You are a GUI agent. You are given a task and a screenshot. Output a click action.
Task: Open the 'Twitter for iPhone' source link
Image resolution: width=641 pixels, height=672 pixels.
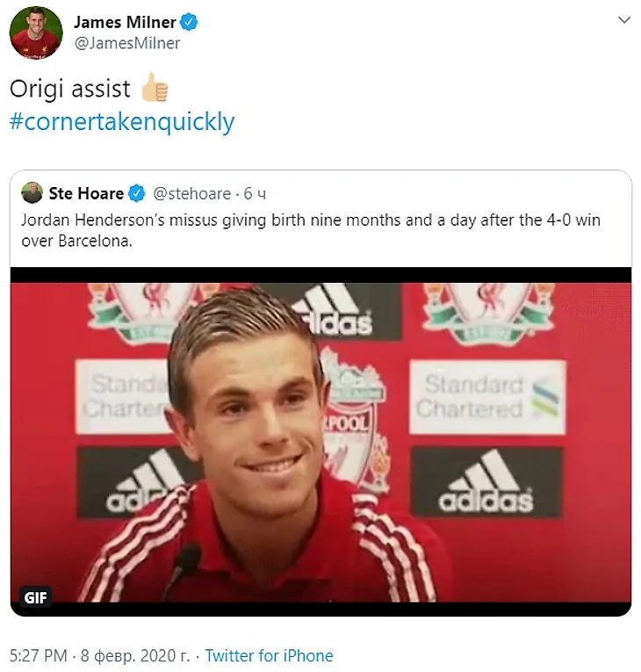coord(269,655)
